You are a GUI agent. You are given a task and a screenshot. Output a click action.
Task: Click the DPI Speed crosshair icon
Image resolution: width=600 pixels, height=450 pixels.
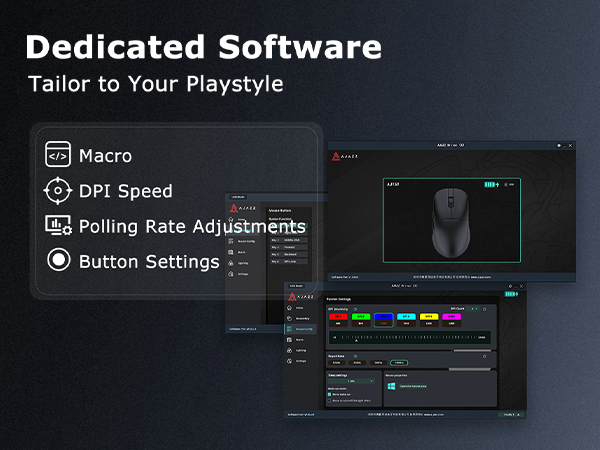coord(58,190)
